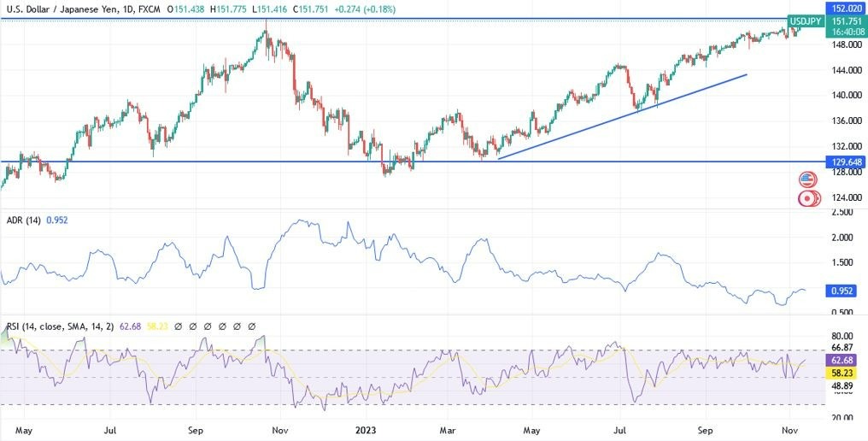Click the Japan flag currency icon
This screenshot has width=868, height=441.
pos(807,198)
